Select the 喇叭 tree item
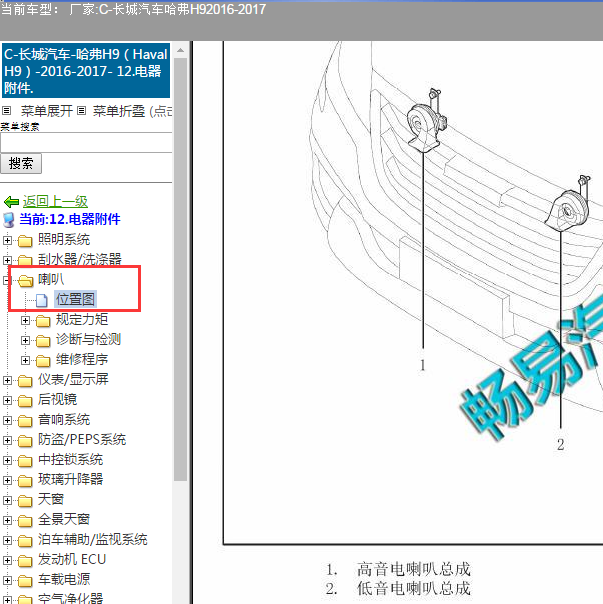 tap(51, 279)
